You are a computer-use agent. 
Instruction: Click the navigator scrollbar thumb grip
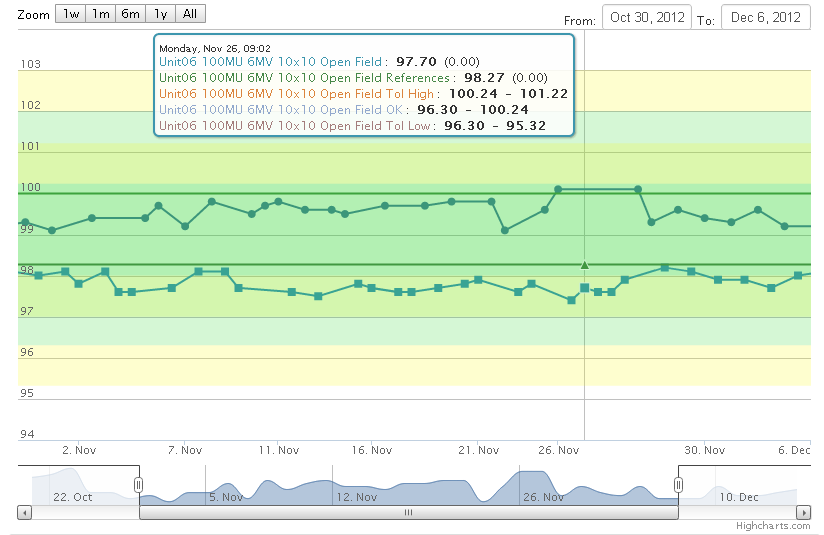click(x=408, y=512)
